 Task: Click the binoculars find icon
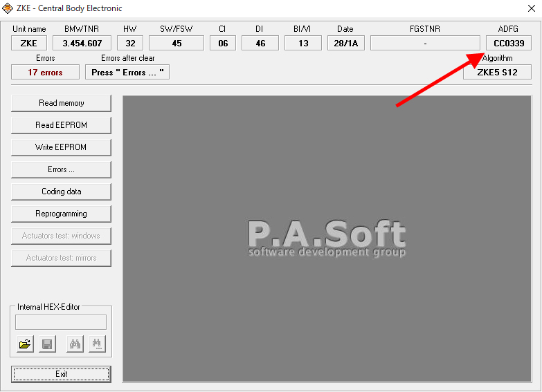(x=75, y=344)
